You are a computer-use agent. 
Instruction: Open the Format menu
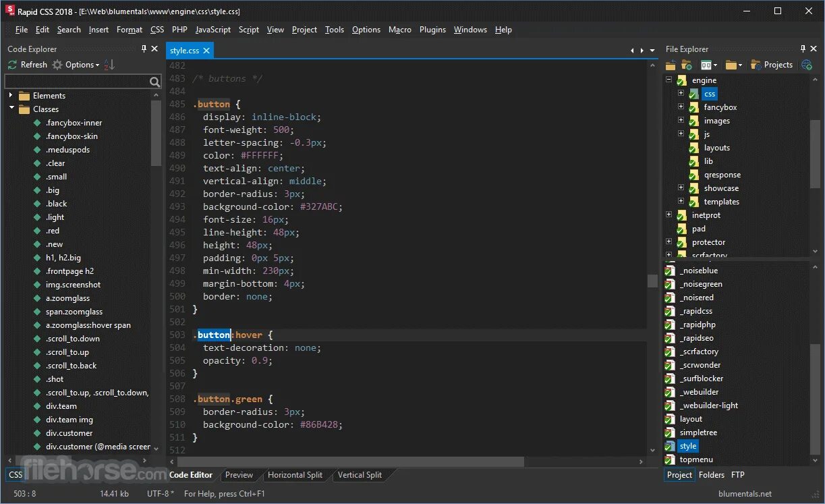point(130,30)
